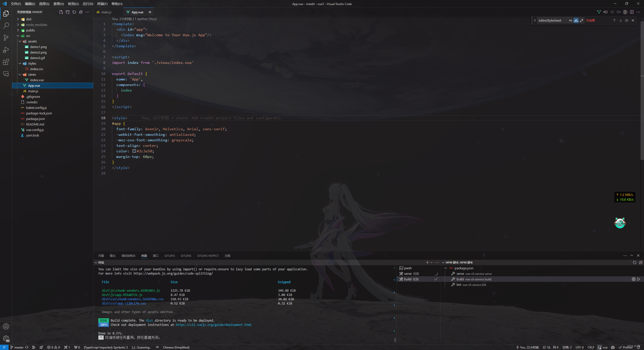Run the build npm script
This screenshot has height=350, width=644.
[x=638, y=279]
